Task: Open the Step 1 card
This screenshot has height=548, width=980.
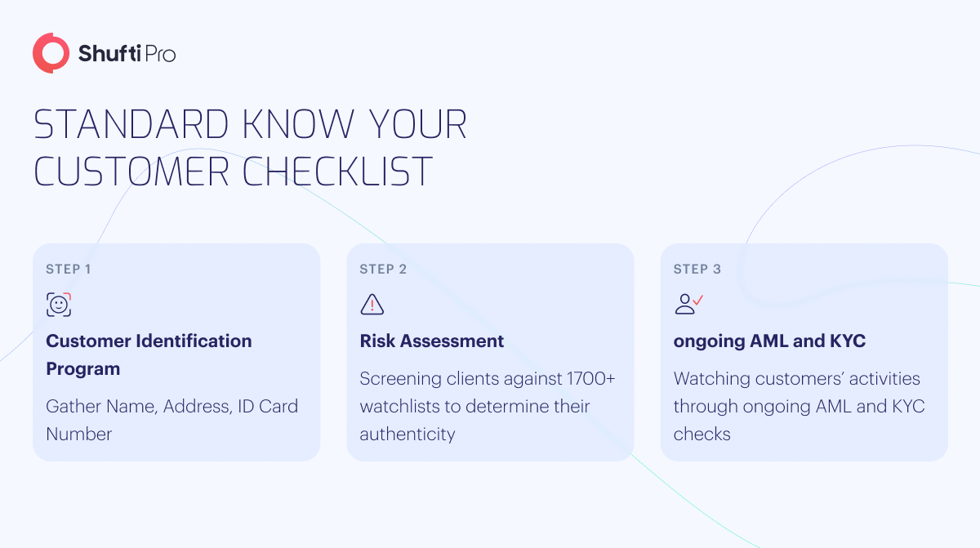Action: point(176,352)
